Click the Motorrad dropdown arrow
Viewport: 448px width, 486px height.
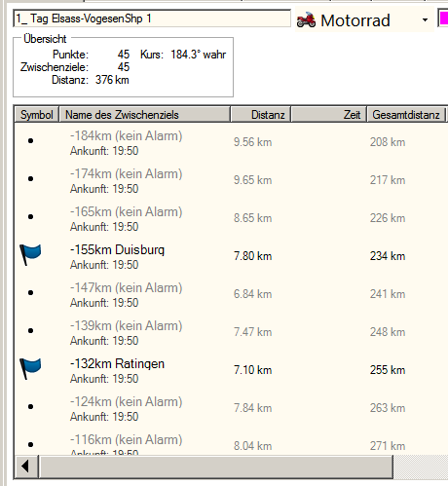425,20
